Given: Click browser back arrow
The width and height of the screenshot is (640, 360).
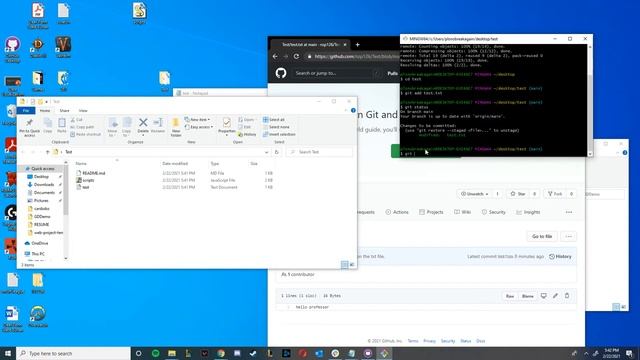Looking at the screenshot, I should pyautogui.click(x=275, y=56).
